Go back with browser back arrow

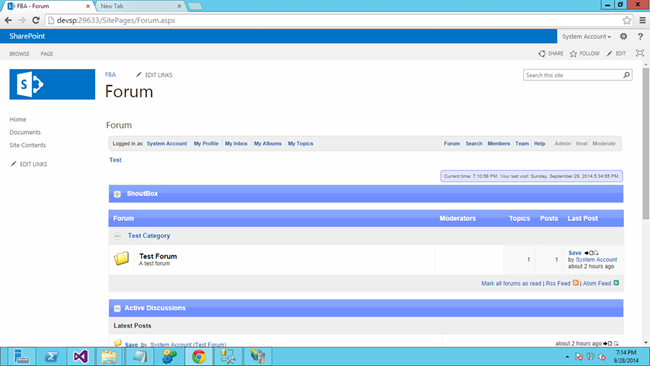[8, 20]
